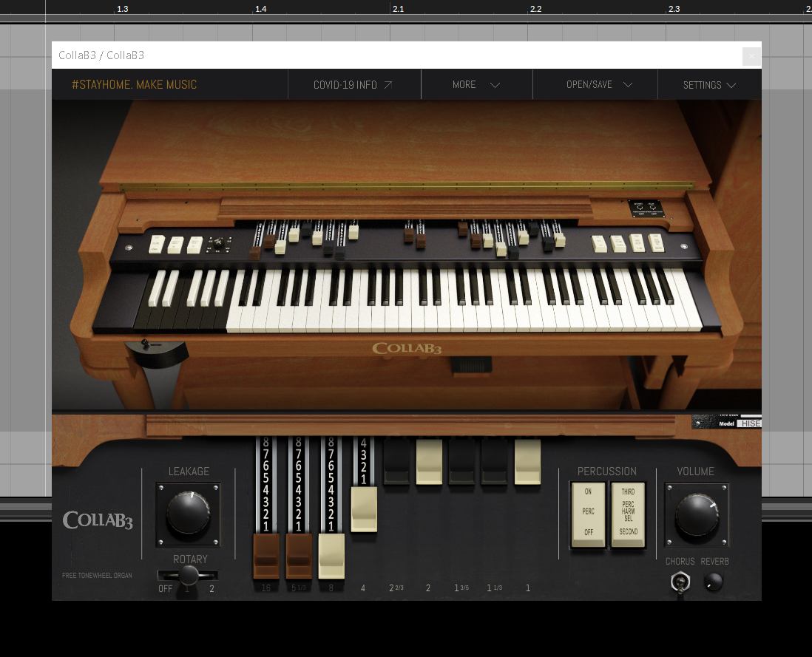Viewport: 812px width, 657px height.
Task: Click the first of four right-side cream tablets
Action: (x=598, y=244)
